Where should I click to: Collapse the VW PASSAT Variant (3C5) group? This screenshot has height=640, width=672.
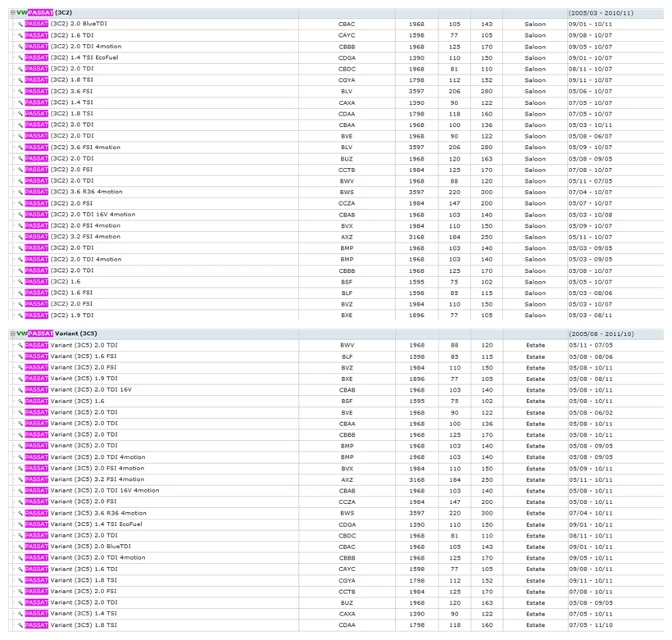pos(12,334)
